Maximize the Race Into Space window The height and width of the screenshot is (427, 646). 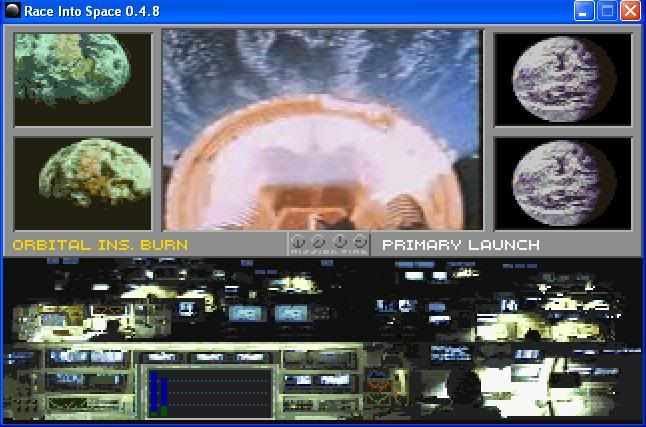click(607, 11)
